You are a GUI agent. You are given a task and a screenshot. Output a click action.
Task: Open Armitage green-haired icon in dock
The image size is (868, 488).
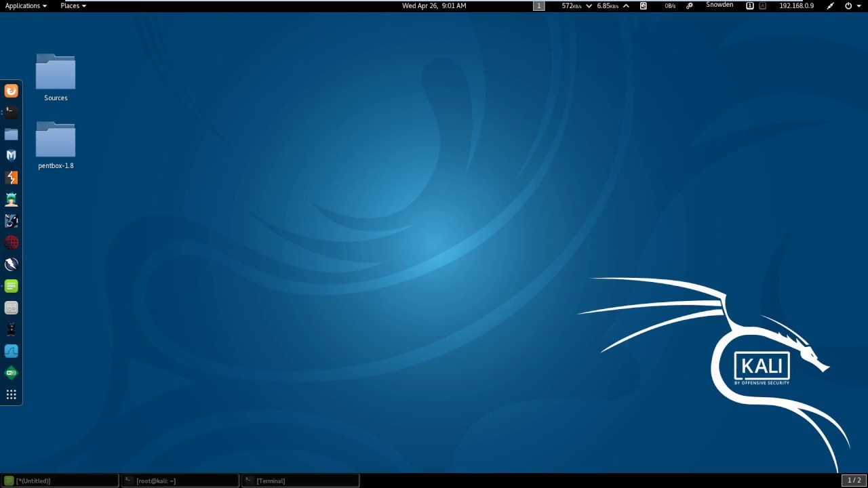pos(11,199)
